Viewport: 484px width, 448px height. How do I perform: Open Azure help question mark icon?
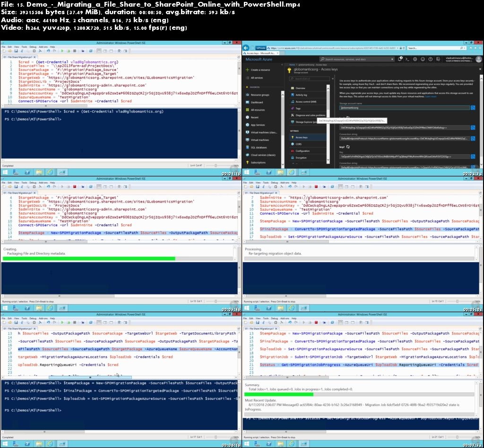pyautogui.click(x=431, y=59)
